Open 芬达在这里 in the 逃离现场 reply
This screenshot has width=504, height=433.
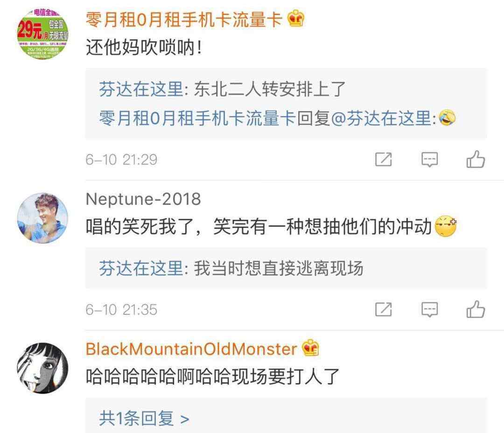(141, 268)
